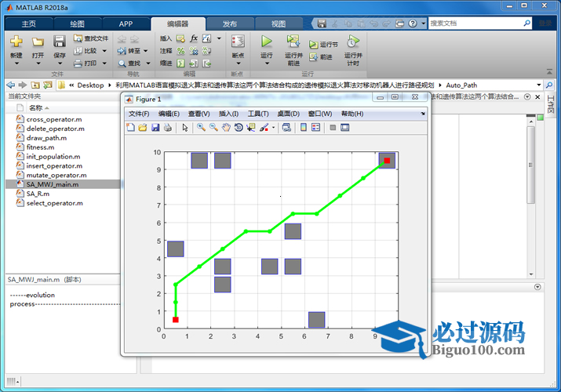Image resolution: width=561 pixels, height=392 pixels.
Task: Toggle the Insert Colorbar button
Action: click(304, 128)
